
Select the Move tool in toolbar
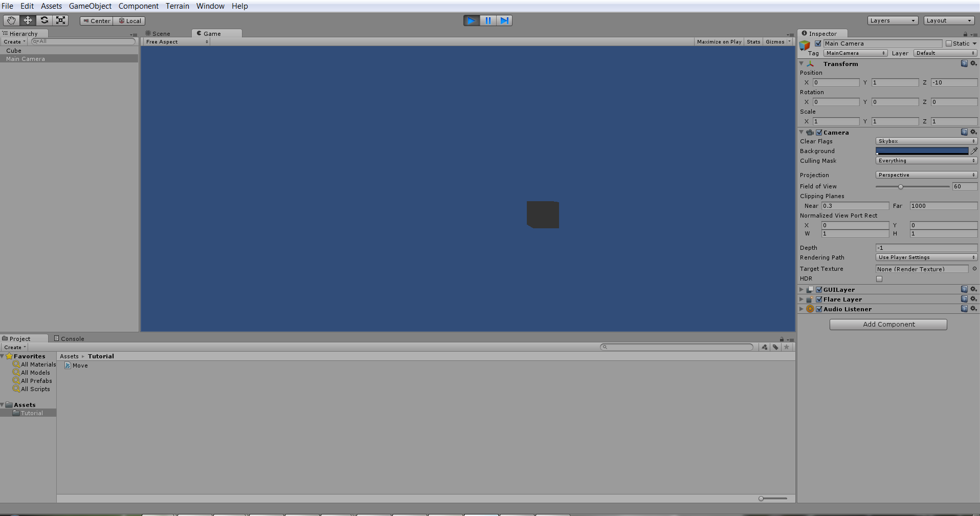tap(28, 20)
